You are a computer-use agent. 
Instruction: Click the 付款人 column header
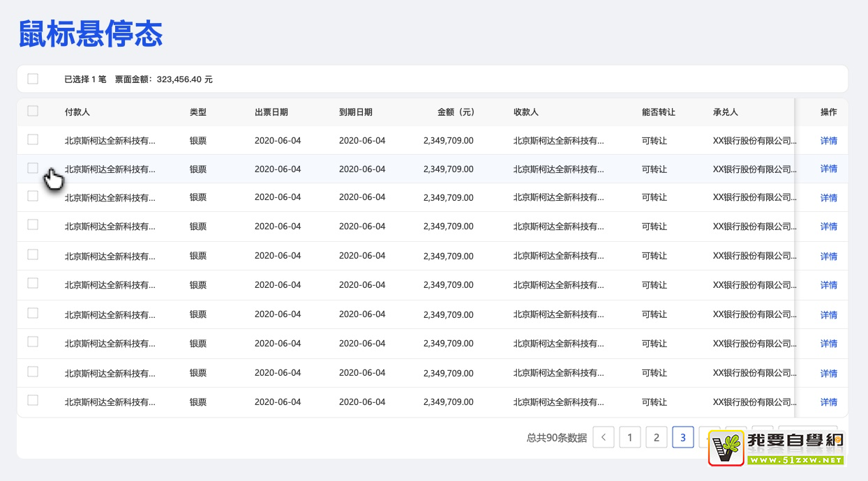point(77,112)
